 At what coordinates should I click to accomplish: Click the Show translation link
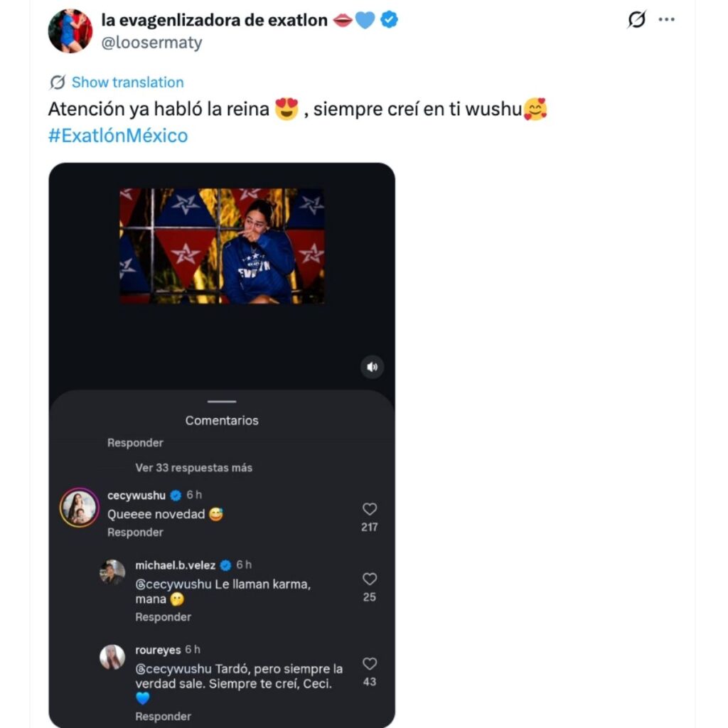click(127, 82)
